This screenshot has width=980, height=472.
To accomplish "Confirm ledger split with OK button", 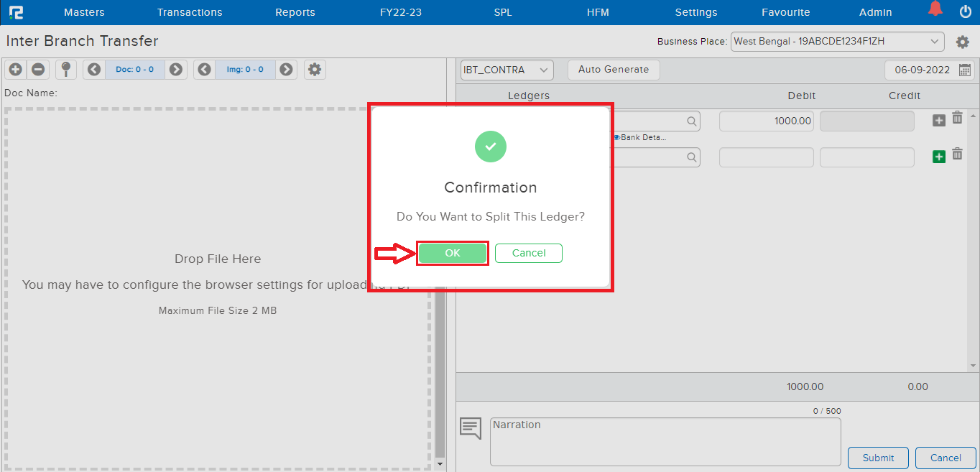I will (453, 253).
